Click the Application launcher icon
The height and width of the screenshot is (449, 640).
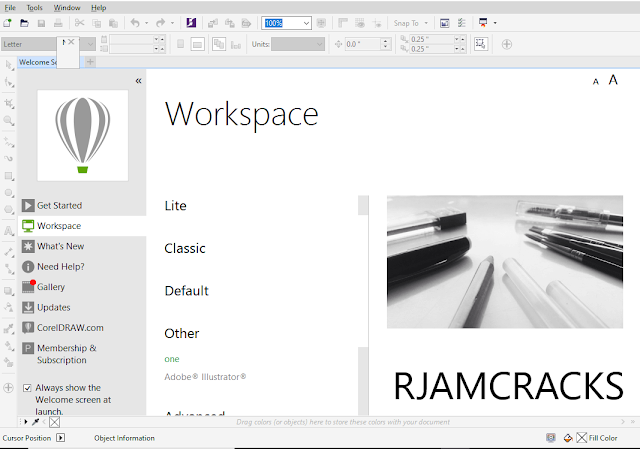pyautogui.click(x=483, y=23)
